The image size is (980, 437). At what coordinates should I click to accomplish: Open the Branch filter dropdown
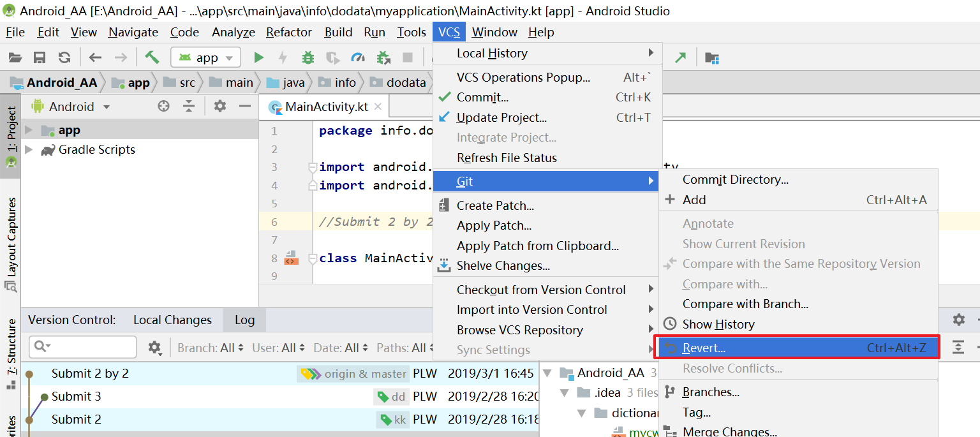point(211,348)
